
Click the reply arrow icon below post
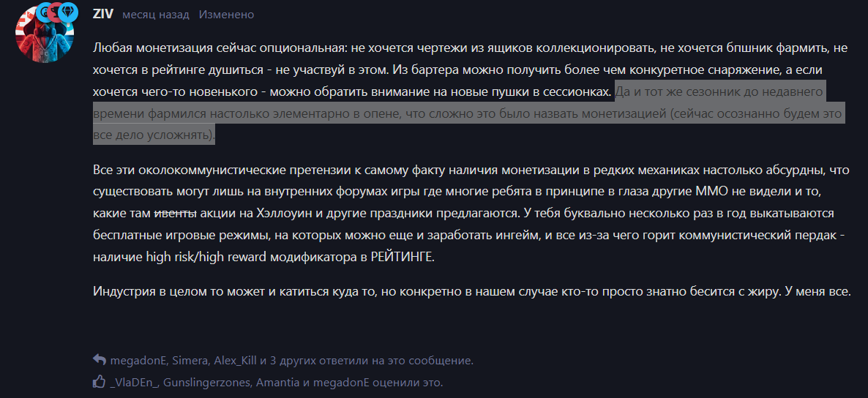[x=100, y=361]
